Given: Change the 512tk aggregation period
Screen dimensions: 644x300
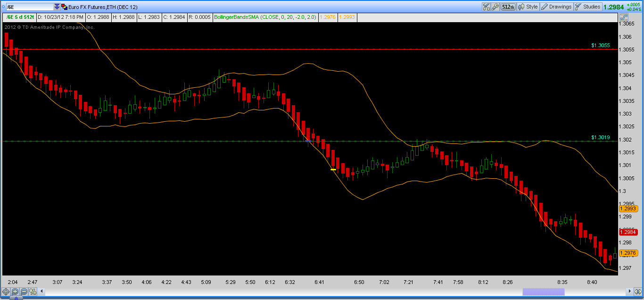Looking at the screenshot, I should click(x=508, y=7).
